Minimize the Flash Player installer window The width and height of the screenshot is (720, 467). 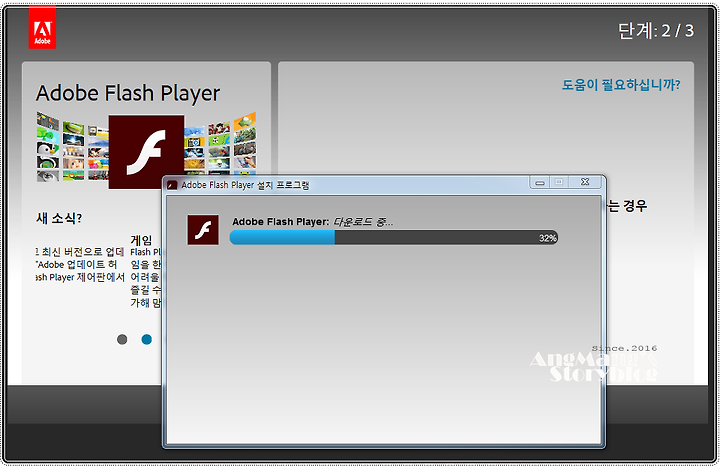pos(540,182)
